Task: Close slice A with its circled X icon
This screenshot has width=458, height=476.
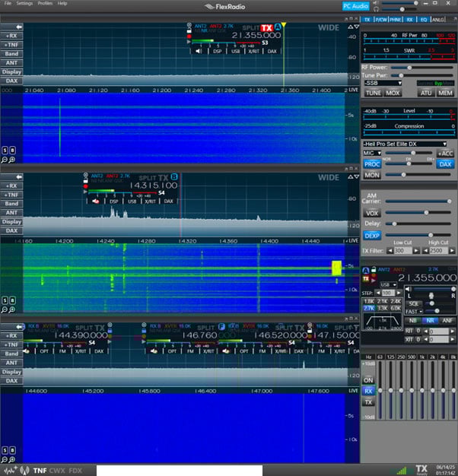Action: pyautogui.click(x=189, y=25)
